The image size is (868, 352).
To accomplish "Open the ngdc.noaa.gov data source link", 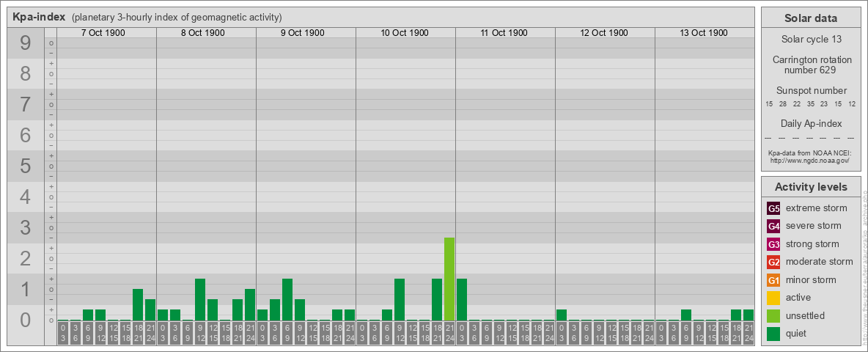I will [x=810, y=160].
